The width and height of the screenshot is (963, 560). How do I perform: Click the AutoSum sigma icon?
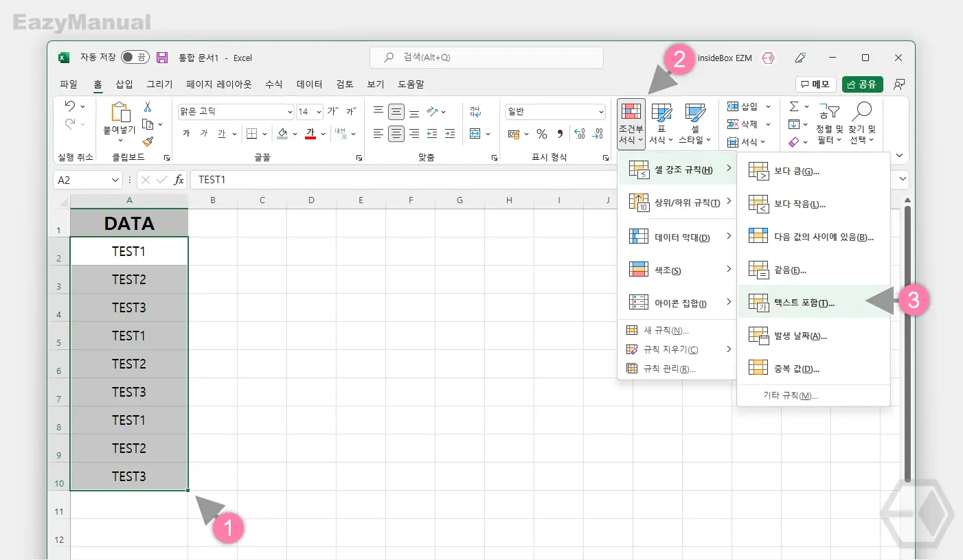pos(793,106)
